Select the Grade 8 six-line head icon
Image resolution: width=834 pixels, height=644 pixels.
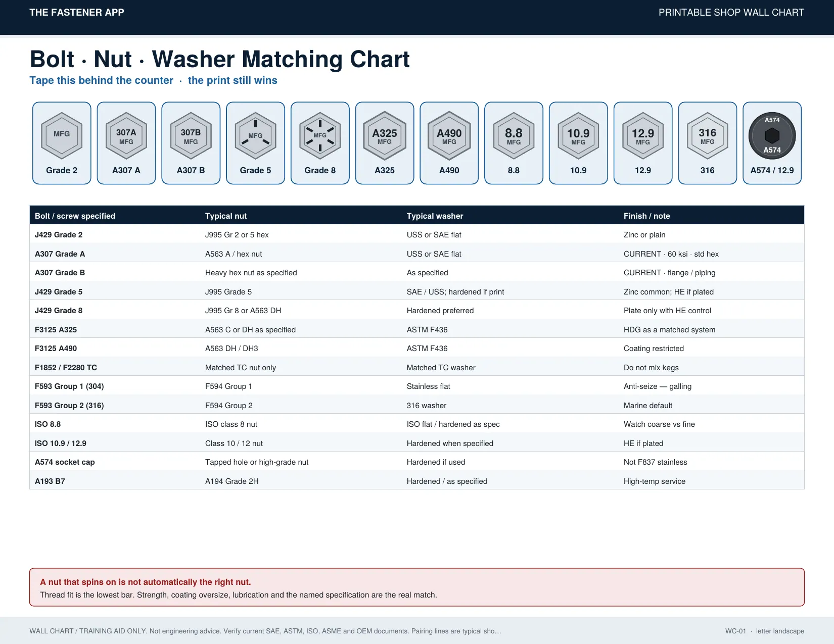320,136
